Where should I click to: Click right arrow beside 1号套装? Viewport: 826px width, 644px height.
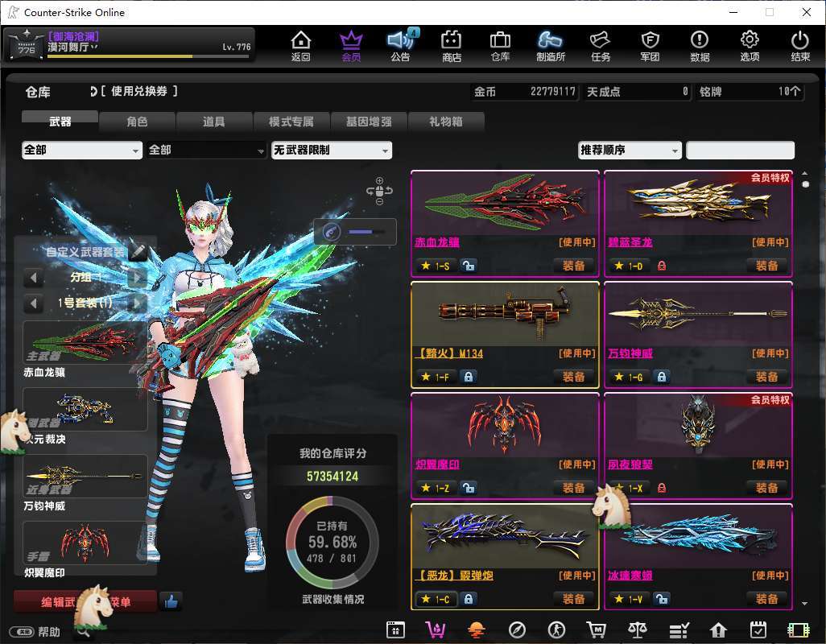click(x=137, y=302)
